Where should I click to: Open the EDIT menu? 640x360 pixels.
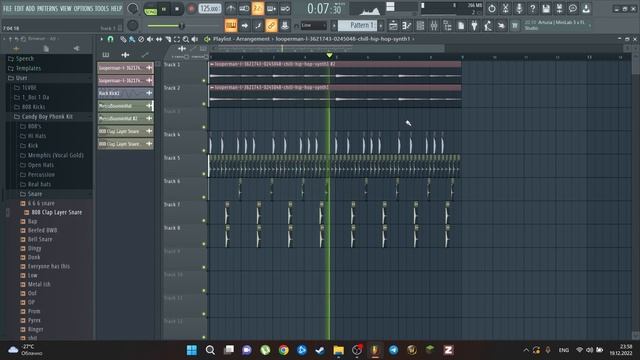pos(19,8)
